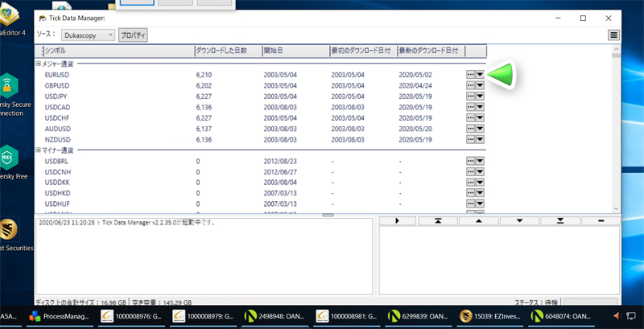Screen dimensions: 644x329
Task: Move queue item up one position
Action: (478, 220)
